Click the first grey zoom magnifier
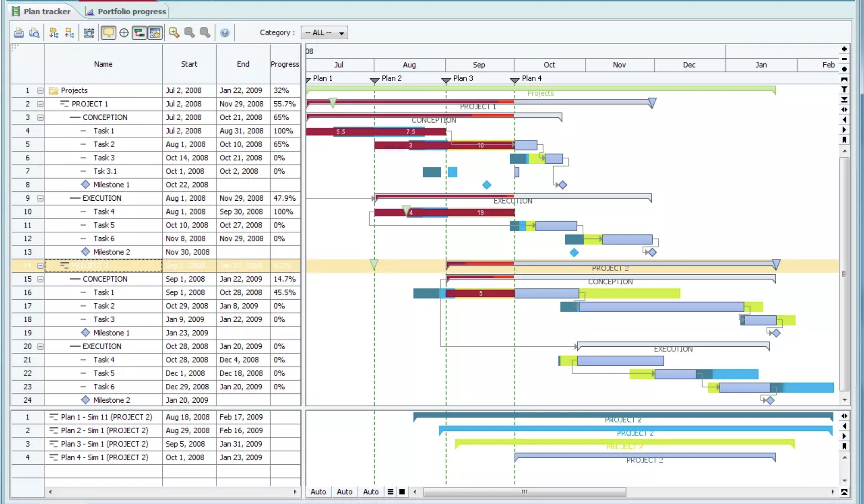This screenshot has height=504, width=864. 190,33
